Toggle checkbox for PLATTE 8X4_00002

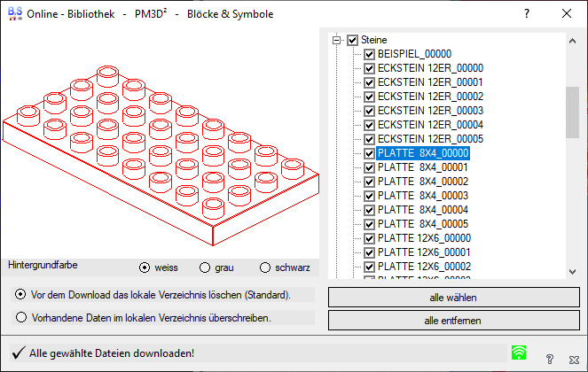coord(369,182)
